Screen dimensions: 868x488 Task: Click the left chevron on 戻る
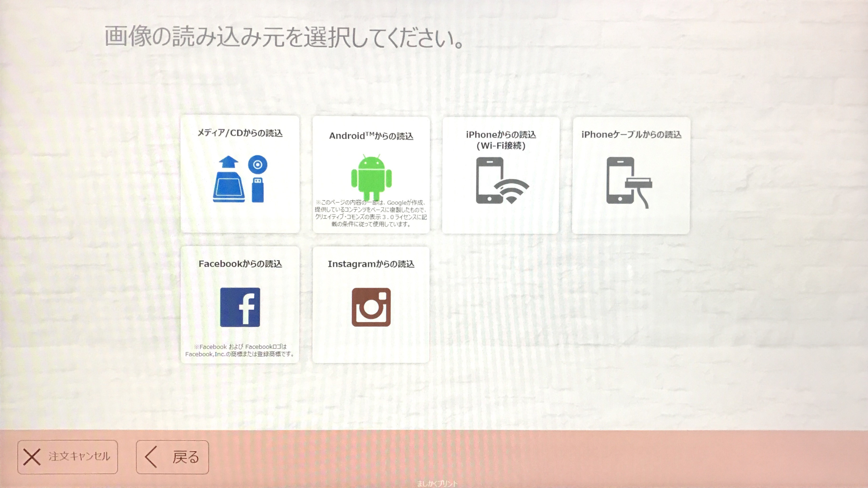151,457
